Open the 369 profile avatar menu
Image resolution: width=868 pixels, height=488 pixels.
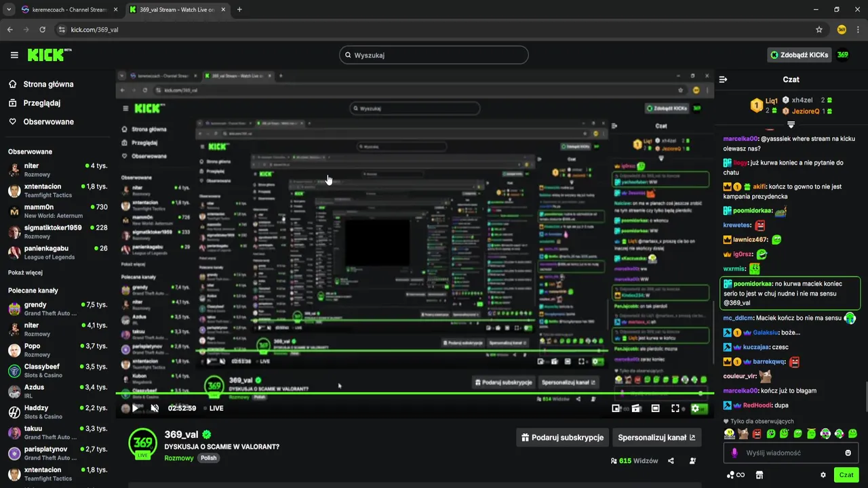click(842, 55)
